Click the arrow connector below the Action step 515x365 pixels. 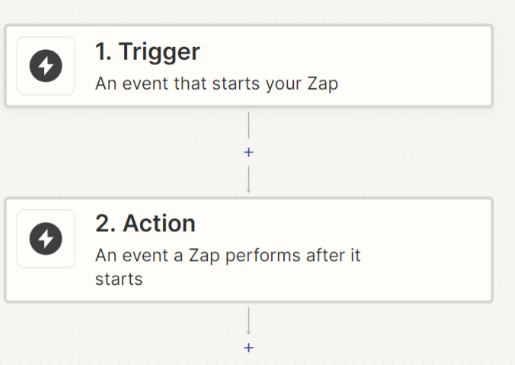point(249,321)
